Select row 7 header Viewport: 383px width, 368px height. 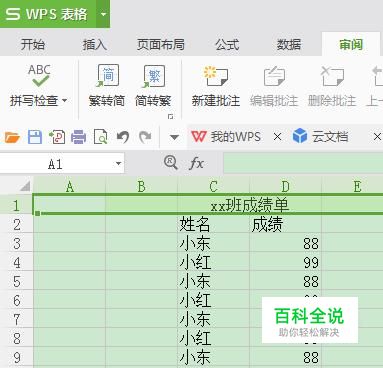[x=16, y=319]
